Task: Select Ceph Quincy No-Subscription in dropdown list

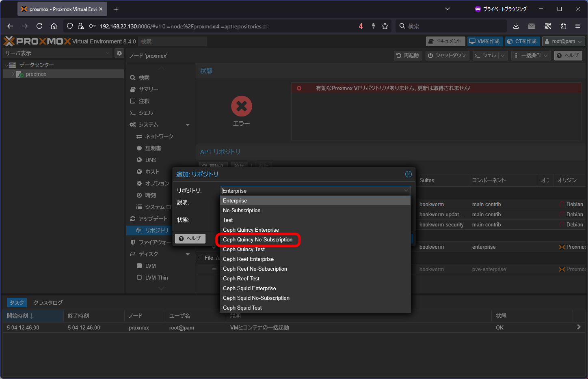Action: pos(315,240)
